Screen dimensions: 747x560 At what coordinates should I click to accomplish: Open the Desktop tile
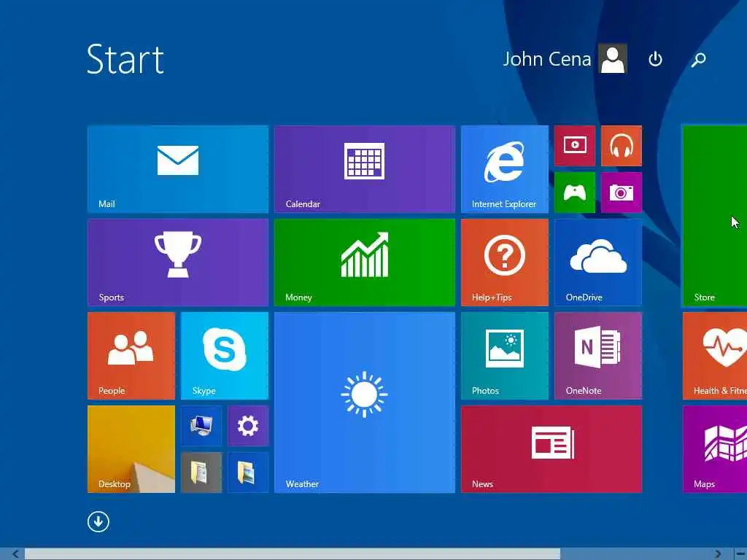click(131, 449)
